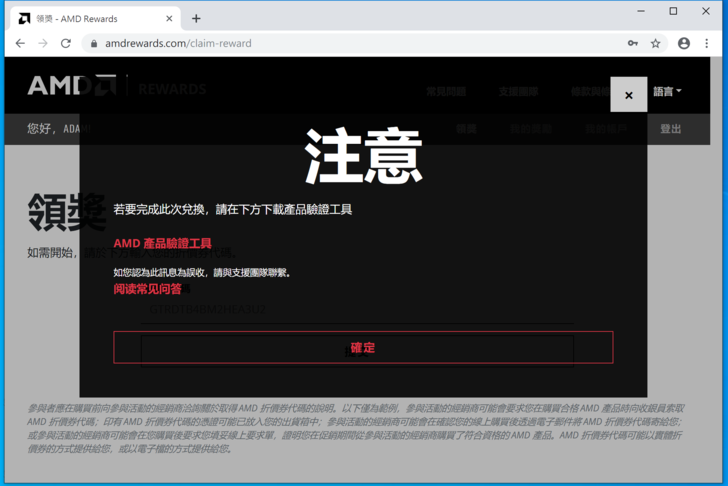Screen dimensions: 728x486
Task: Click the AMD Rewards logo
Action: [x=117, y=85]
